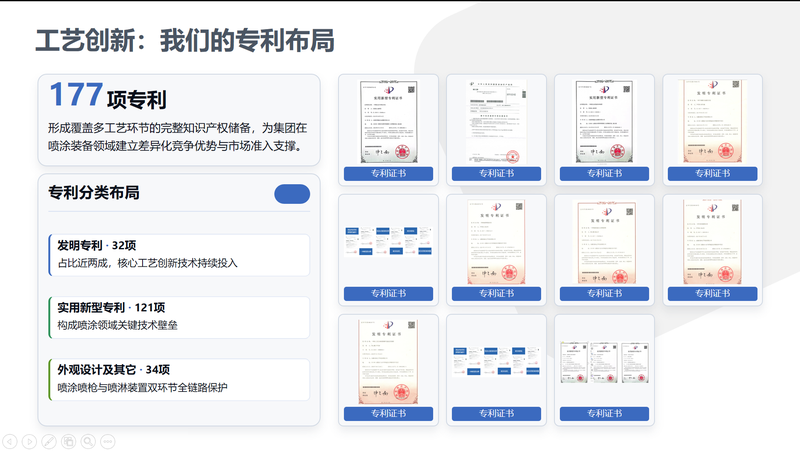
Task: Open the middle-row first collage of blue slides
Action: (388, 241)
